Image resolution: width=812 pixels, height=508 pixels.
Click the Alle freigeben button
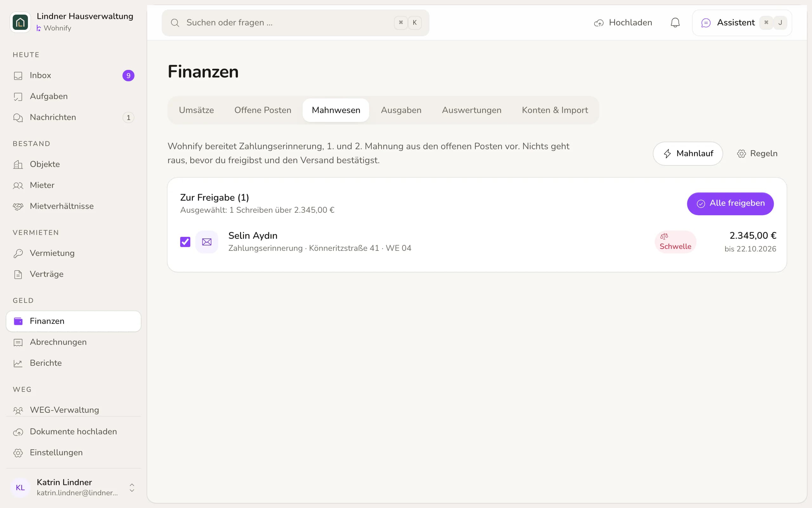click(730, 204)
